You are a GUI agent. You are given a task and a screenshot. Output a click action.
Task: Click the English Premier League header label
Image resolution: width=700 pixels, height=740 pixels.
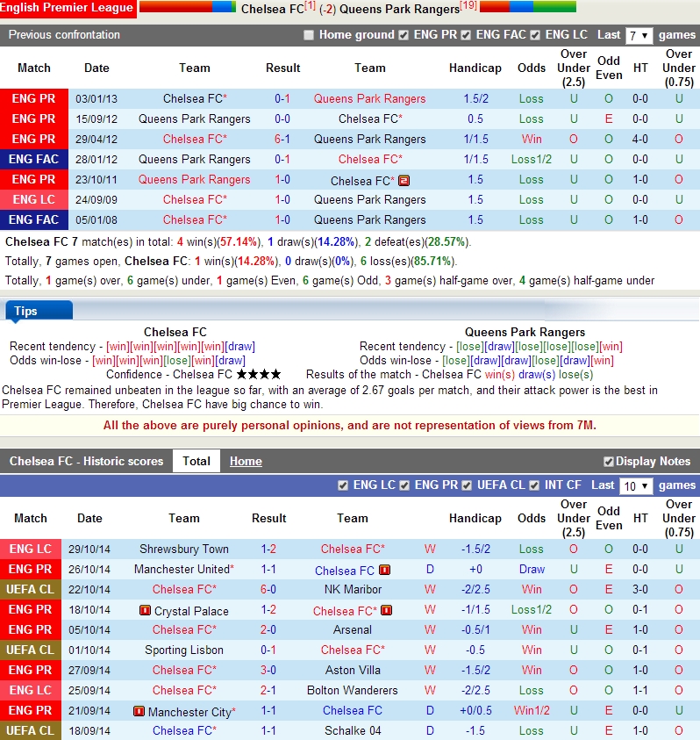tap(68, 8)
